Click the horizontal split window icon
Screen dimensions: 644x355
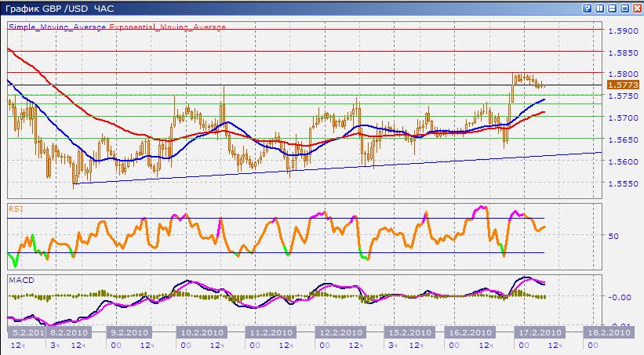612,8
